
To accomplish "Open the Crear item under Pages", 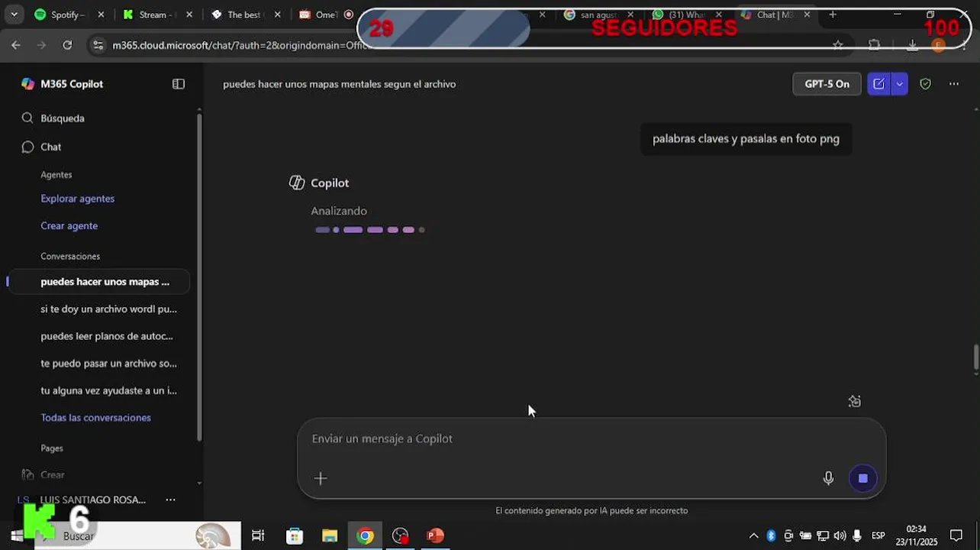I will point(52,475).
